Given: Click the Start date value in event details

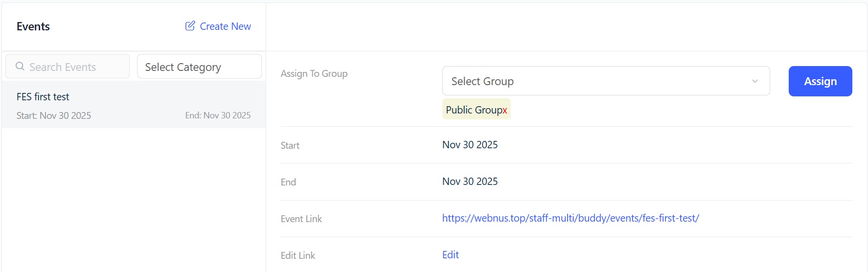Looking at the screenshot, I should 470,145.
